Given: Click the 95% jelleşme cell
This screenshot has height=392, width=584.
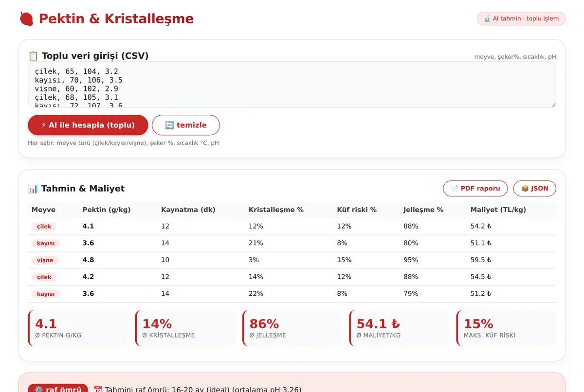Looking at the screenshot, I should tap(411, 260).
